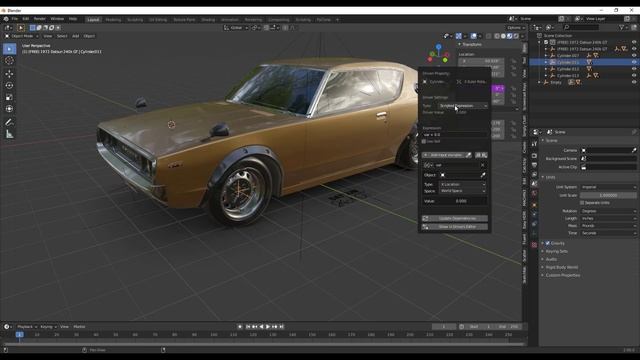Open the Window menu
The image size is (640, 360).
pyautogui.click(x=57, y=19)
